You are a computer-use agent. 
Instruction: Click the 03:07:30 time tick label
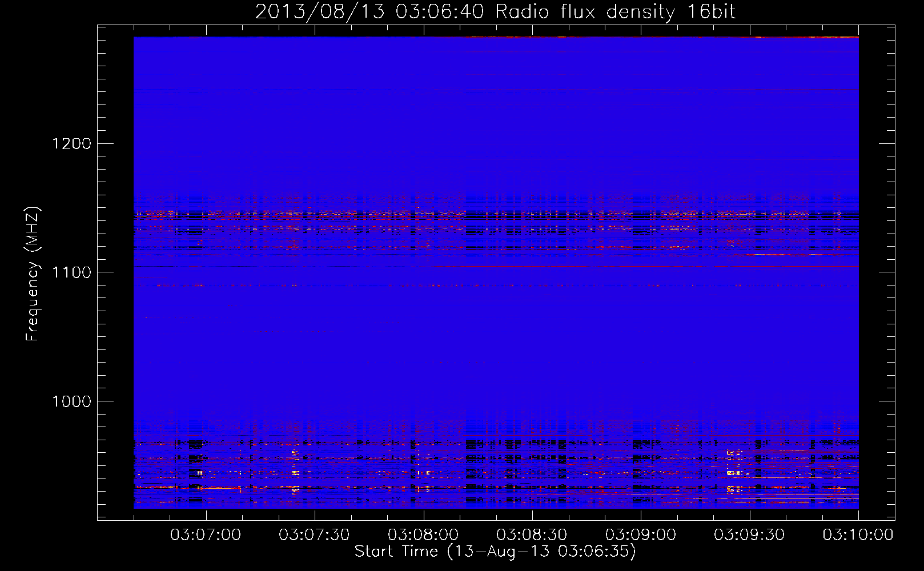[314, 534]
